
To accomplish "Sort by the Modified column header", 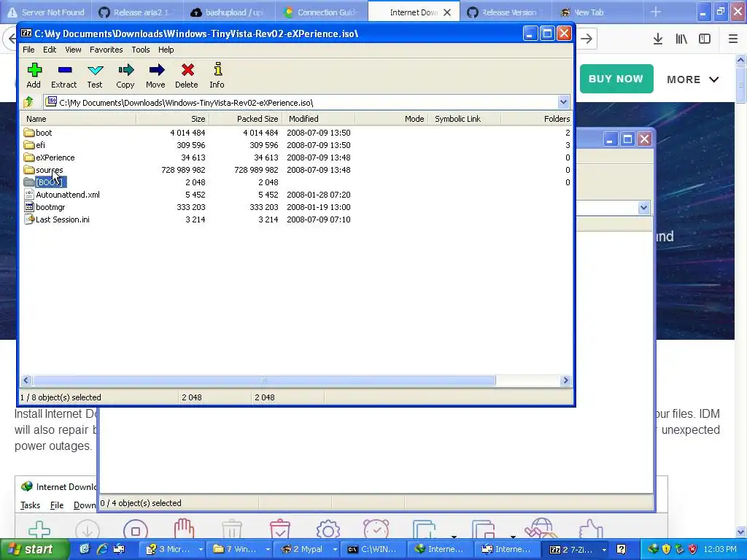I will pyautogui.click(x=318, y=119).
